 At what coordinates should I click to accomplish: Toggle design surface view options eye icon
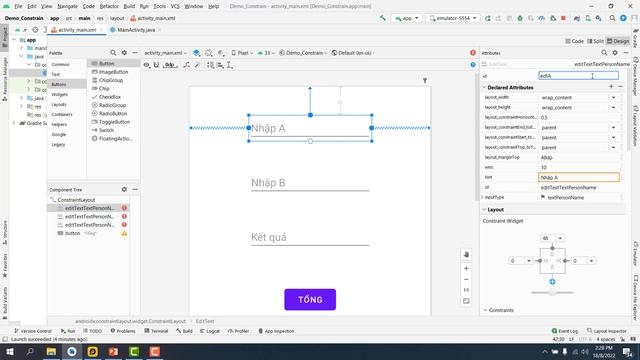tap(146, 65)
